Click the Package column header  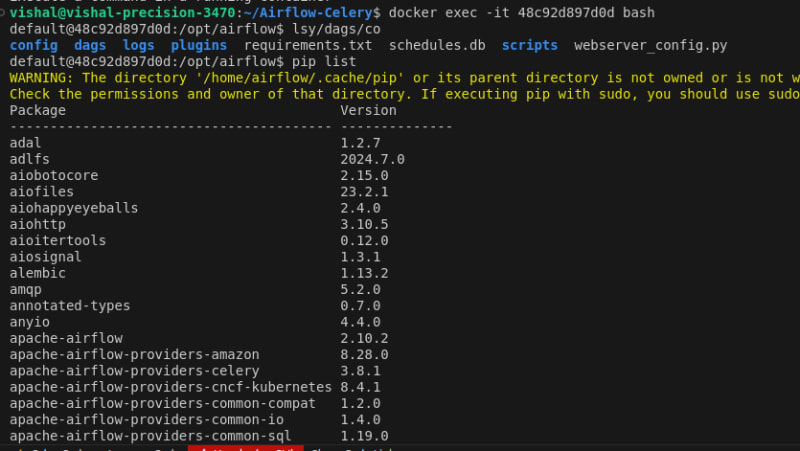[37, 111]
